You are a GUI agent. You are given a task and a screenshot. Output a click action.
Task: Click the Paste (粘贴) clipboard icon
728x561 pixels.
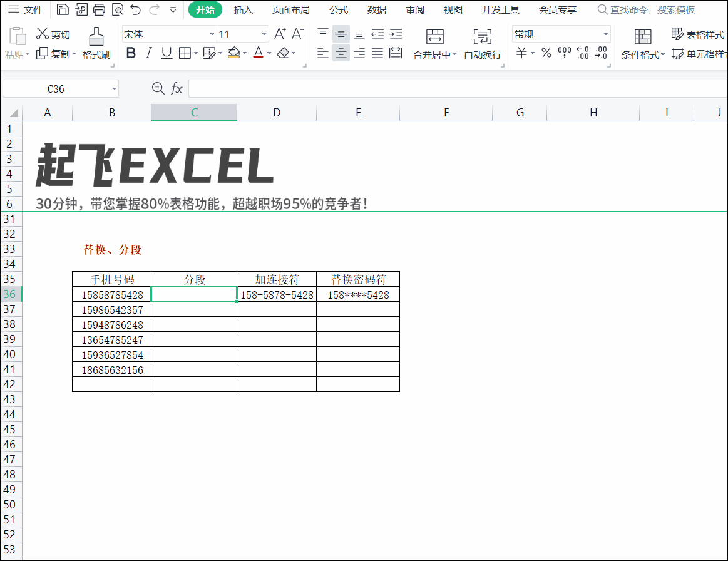coord(17,36)
